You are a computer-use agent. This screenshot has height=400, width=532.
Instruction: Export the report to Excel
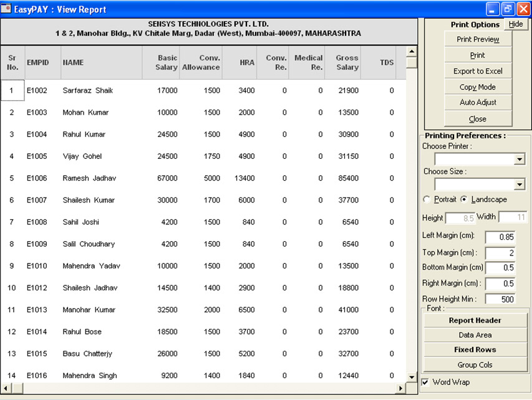[478, 71]
